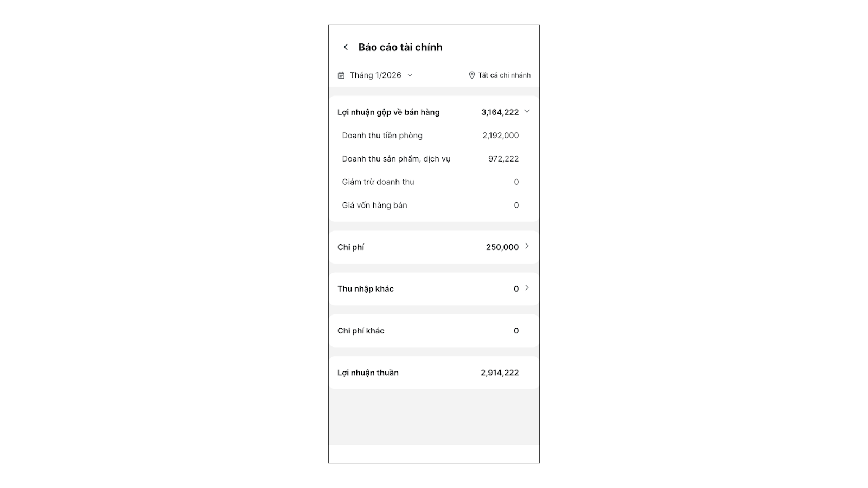Go back using the arrow icon
Viewport: 868px width, 488px height.
(x=346, y=47)
